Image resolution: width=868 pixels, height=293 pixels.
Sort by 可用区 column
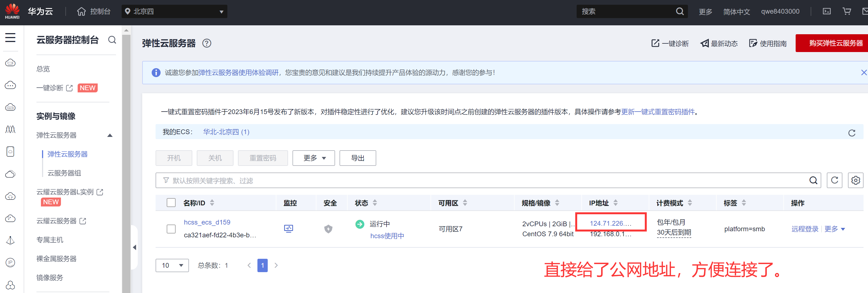point(465,203)
